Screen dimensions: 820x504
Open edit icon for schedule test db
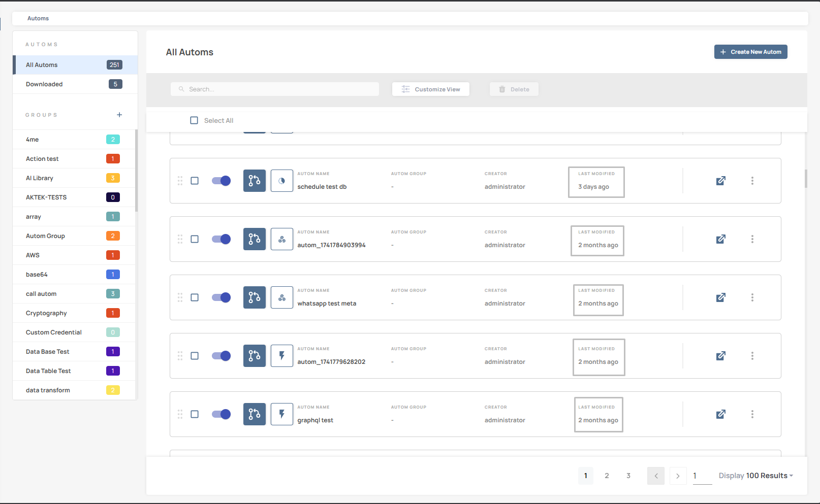coord(720,181)
